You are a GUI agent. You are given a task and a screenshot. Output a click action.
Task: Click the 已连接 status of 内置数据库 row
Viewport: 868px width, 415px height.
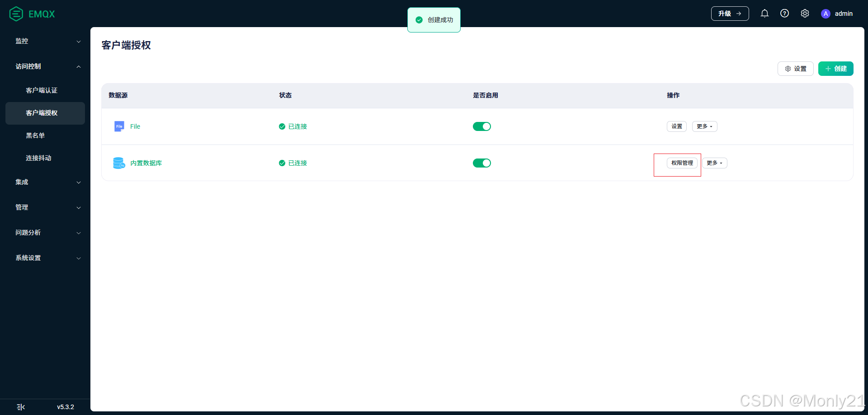click(x=293, y=163)
